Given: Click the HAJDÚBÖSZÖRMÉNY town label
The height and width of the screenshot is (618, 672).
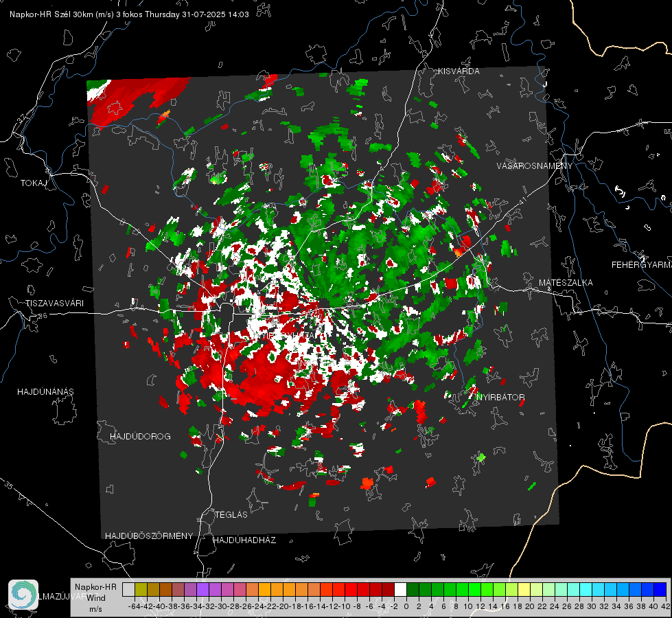Looking at the screenshot, I should 149,536.
